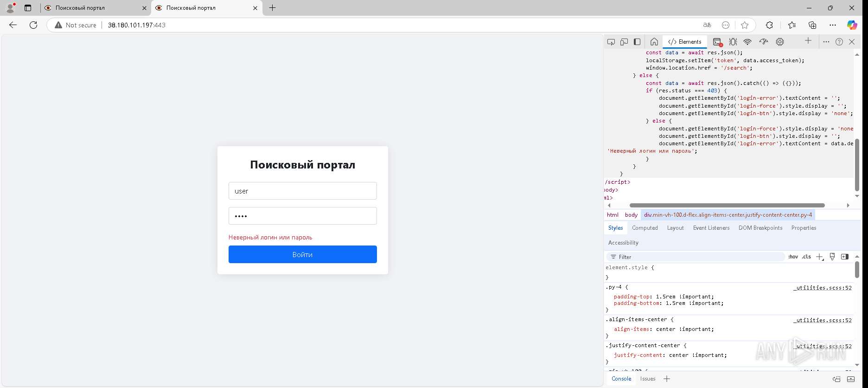Toggle .cls element classes panel
The width and height of the screenshot is (868, 388).
pos(806,257)
